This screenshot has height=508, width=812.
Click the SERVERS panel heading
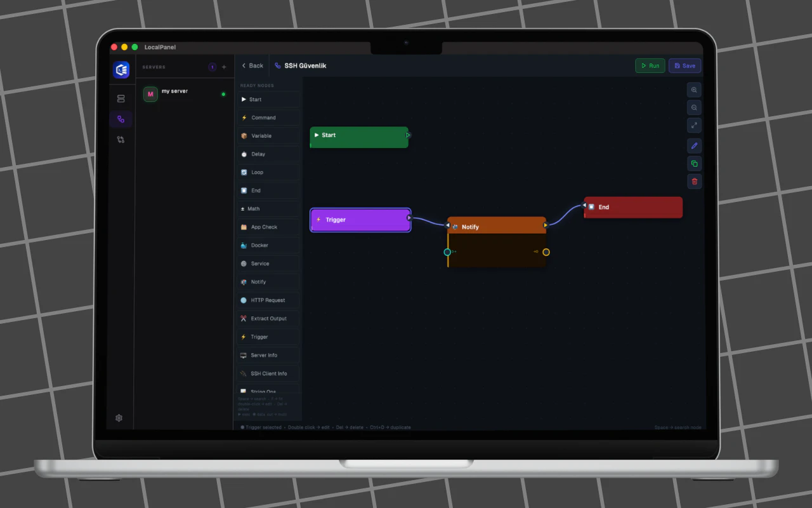(x=154, y=67)
